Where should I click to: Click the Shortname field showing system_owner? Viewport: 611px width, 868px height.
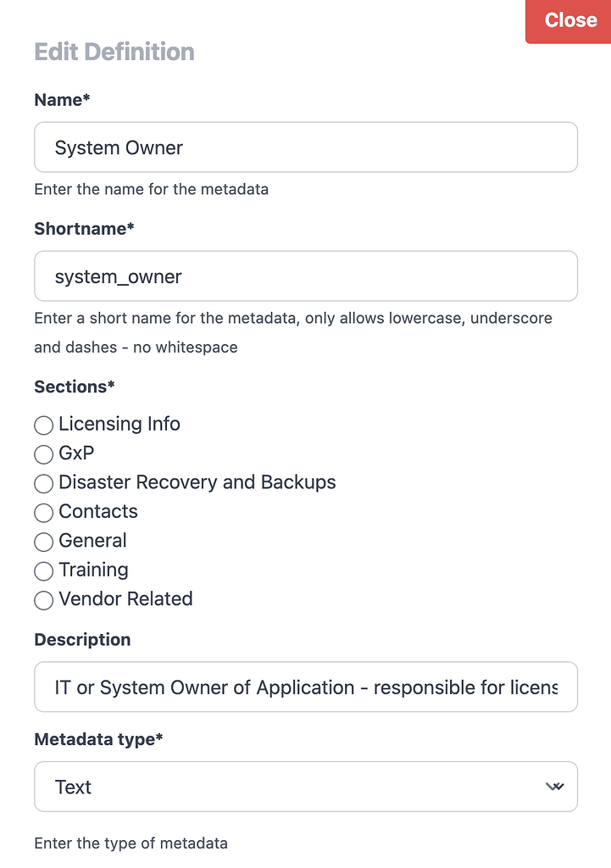coord(305,275)
